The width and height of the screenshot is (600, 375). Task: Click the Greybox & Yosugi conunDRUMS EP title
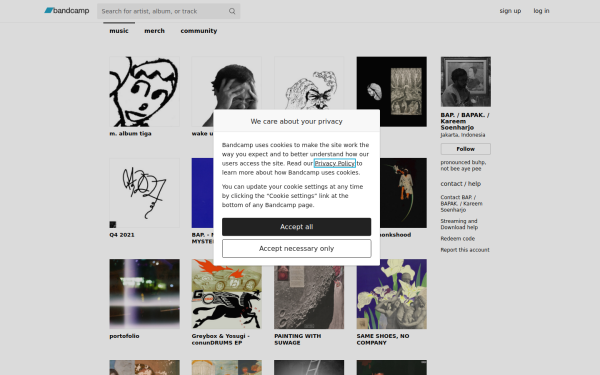click(221, 339)
